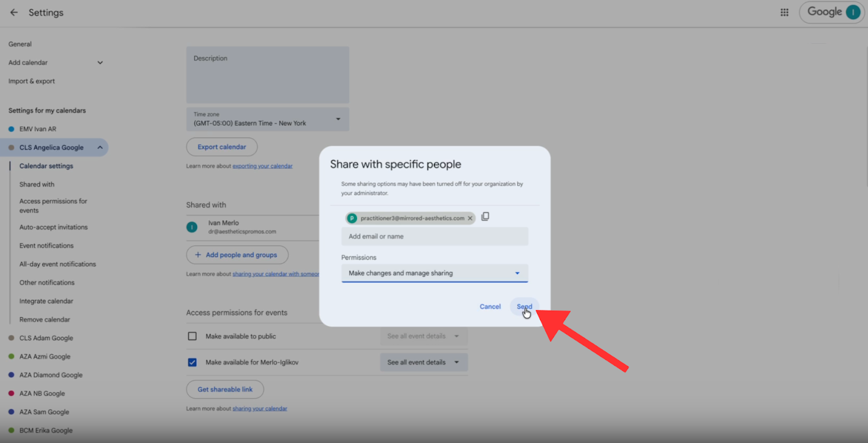Image resolution: width=868 pixels, height=443 pixels.
Task: Open the Time zone dropdown
Action: click(x=267, y=119)
